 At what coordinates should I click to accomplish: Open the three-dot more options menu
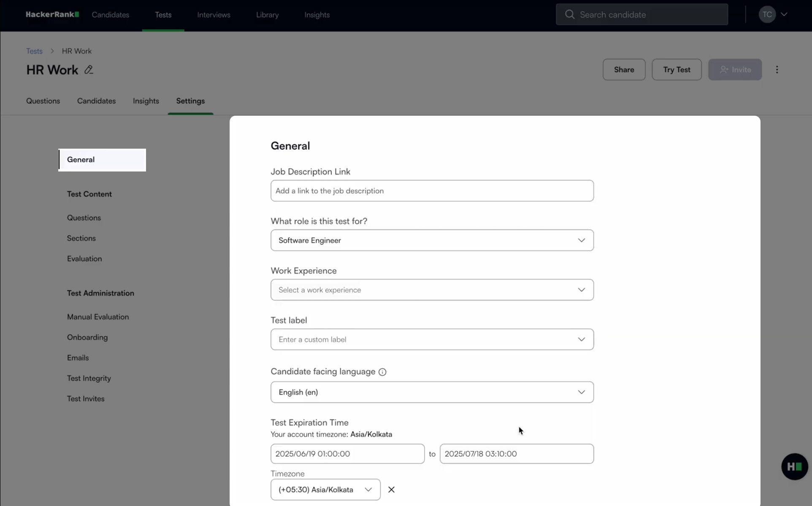(x=777, y=70)
